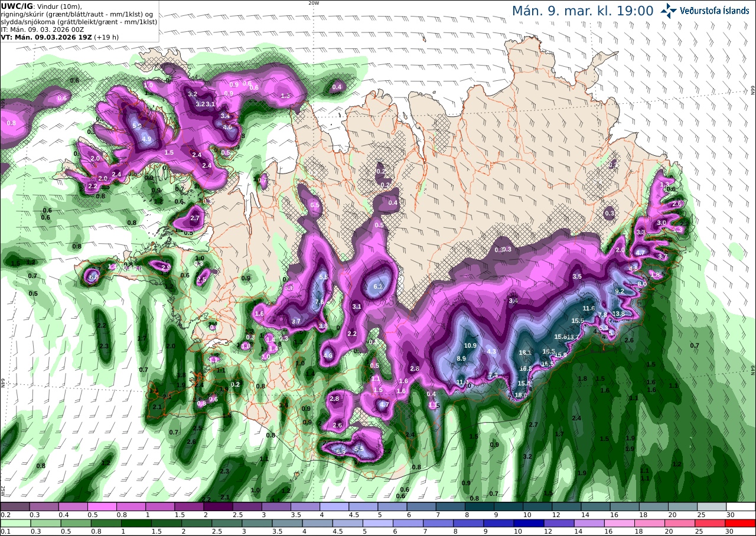Click the '25W' meridian label on the left edge
Screen dimensions: 756x536
(x=3, y=491)
